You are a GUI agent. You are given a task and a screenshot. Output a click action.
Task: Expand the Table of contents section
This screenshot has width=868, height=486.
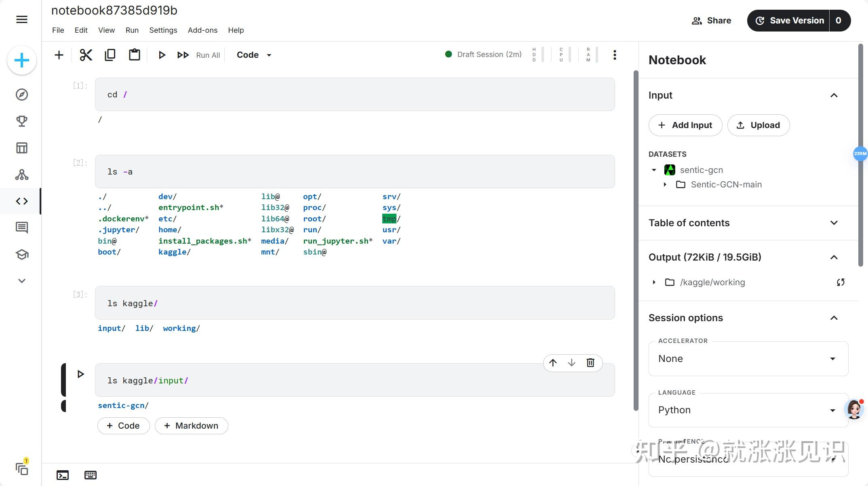click(834, 223)
